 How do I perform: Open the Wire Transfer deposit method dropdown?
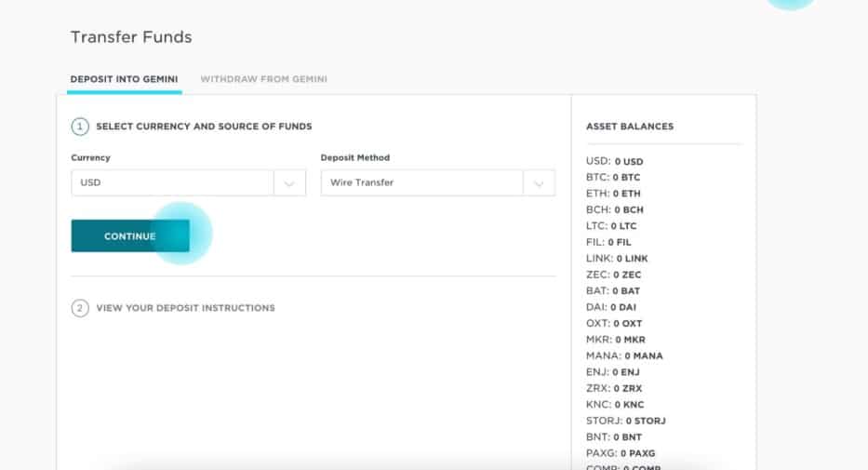[438, 182]
